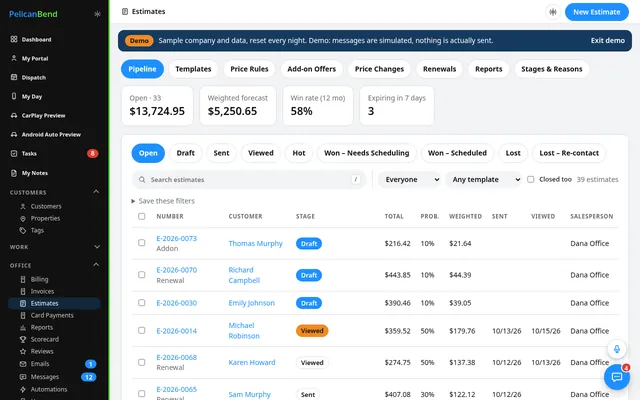Collapse the Office sidebar section
The height and width of the screenshot is (400, 640).
[x=96, y=265]
